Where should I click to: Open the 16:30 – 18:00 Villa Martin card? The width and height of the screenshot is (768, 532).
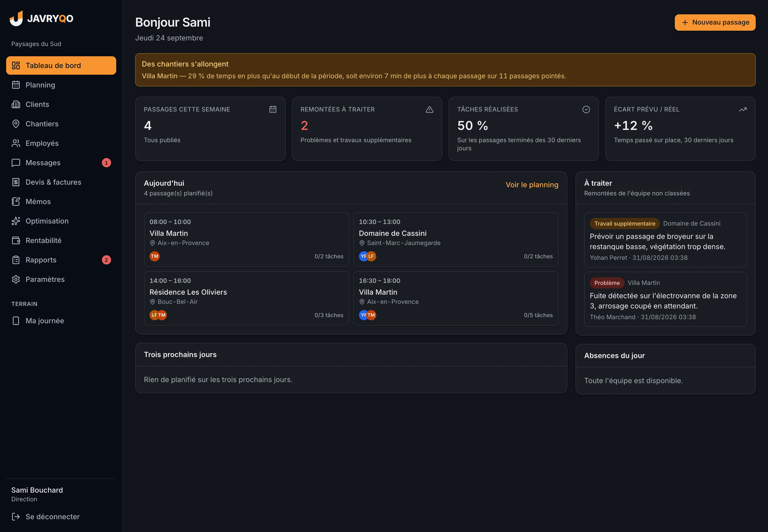456,298
